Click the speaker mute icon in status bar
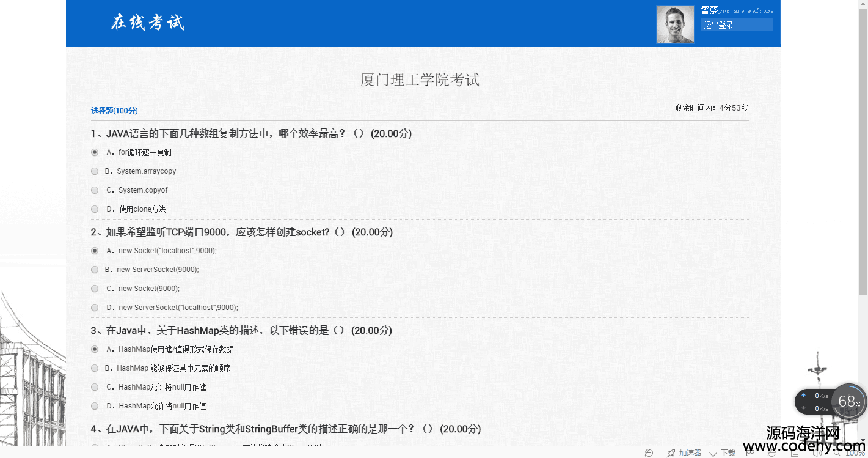The height and width of the screenshot is (458, 868). pos(817,453)
